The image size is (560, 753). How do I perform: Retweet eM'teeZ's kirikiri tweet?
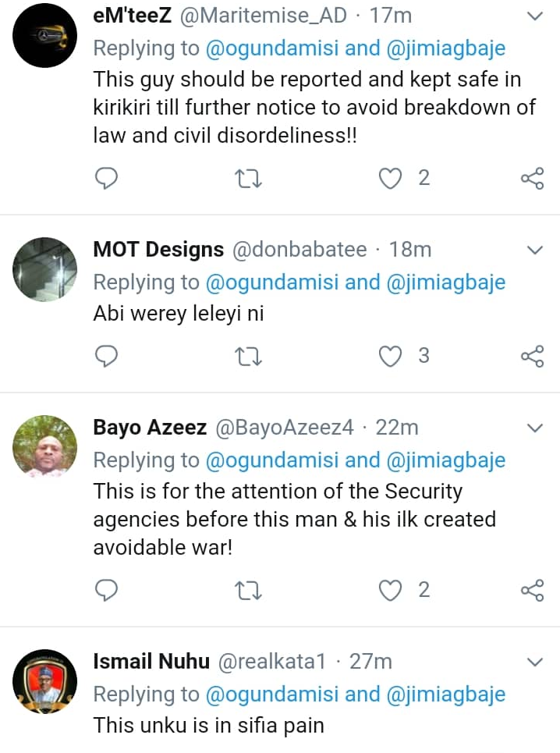[x=248, y=179]
